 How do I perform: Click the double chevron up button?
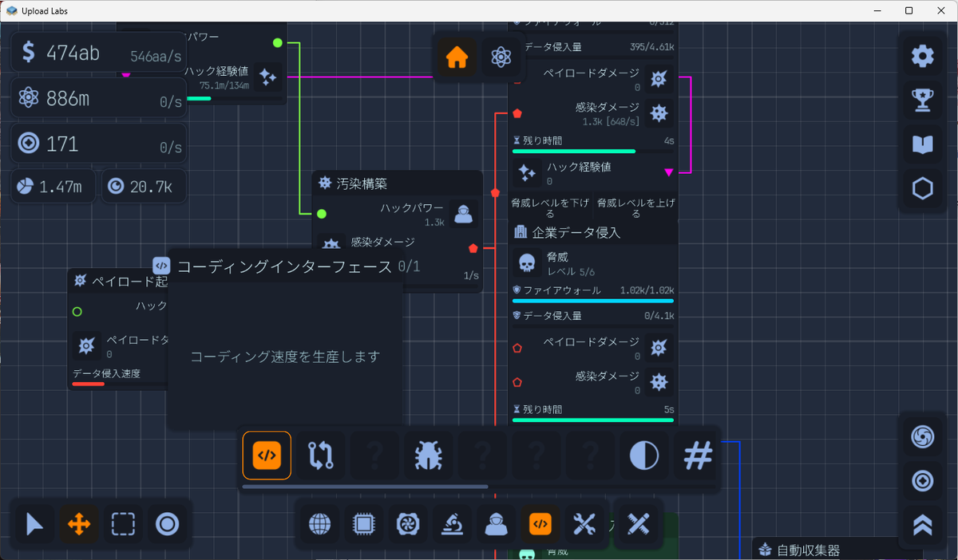click(923, 525)
